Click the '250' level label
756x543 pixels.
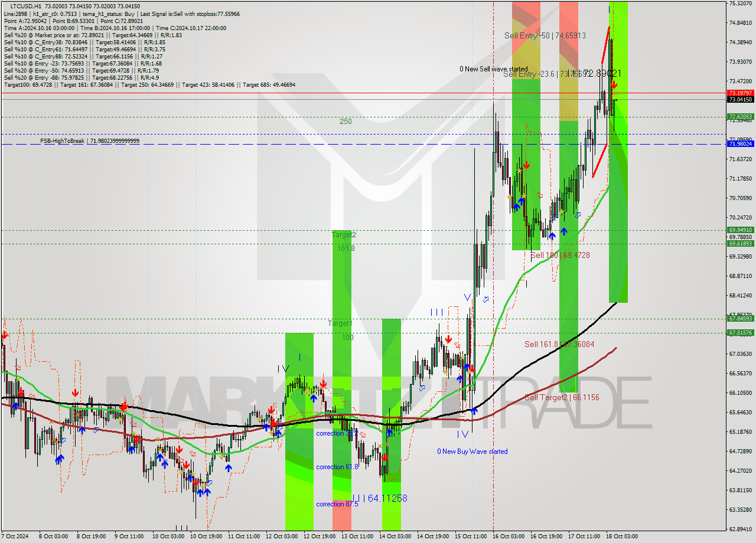coord(346,122)
